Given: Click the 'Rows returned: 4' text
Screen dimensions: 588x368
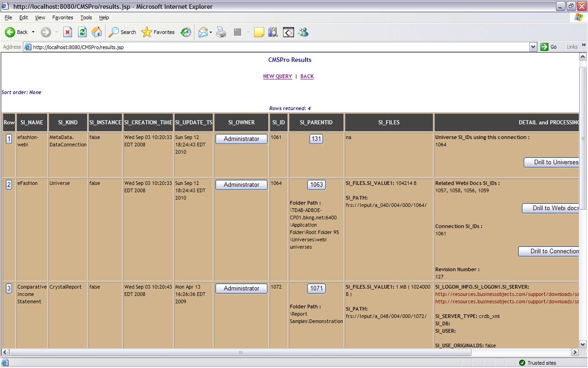Looking at the screenshot, I should [290, 108].
